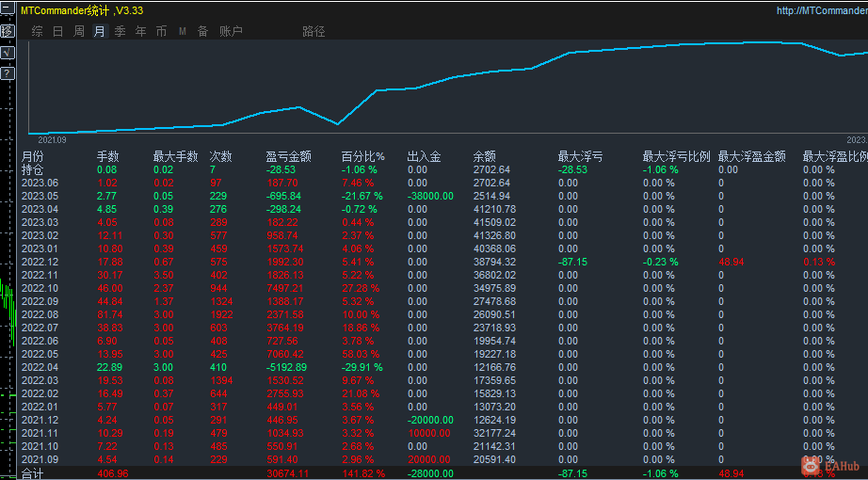
Task: Click the 出入金 column header
Action: pyautogui.click(x=424, y=156)
